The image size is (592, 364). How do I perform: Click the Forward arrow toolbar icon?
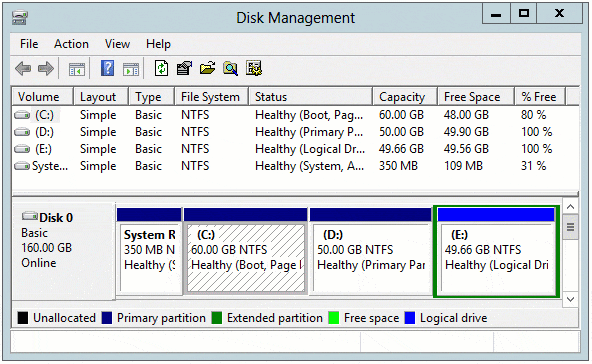coord(46,69)
